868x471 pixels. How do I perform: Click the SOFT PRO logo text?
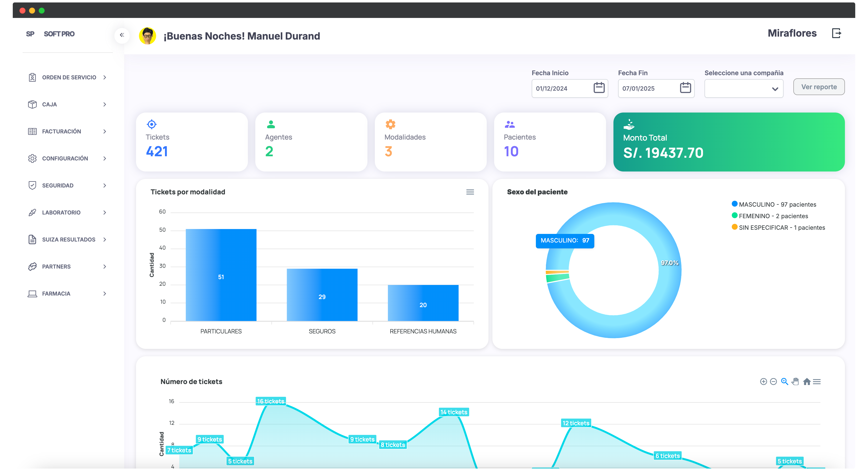pyautogui.click(x=59, y=34)
